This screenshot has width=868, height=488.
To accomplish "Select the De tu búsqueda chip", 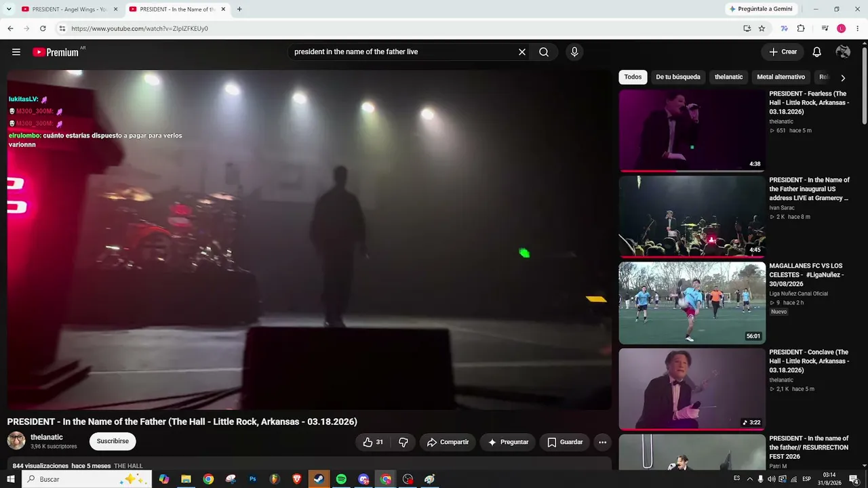I will pos(678,77).
